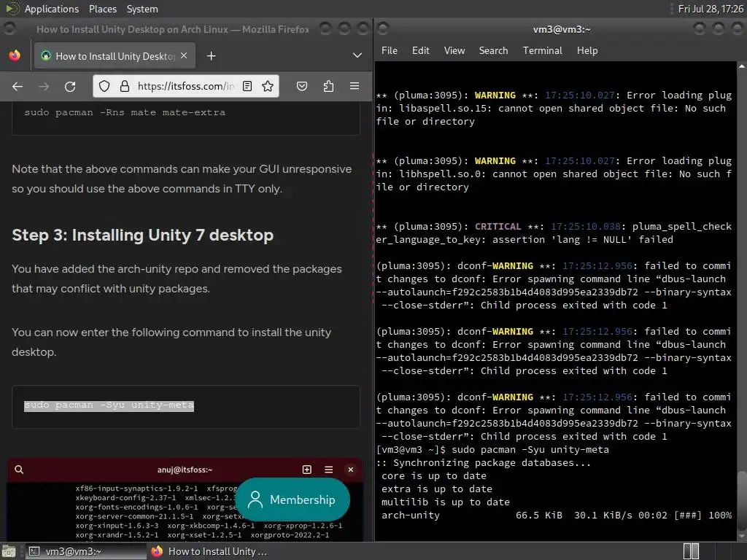Click the Firefox View icon left of tabs
Image resolution: width=747 pixels, height=560 pixels.
coord(15,55)
